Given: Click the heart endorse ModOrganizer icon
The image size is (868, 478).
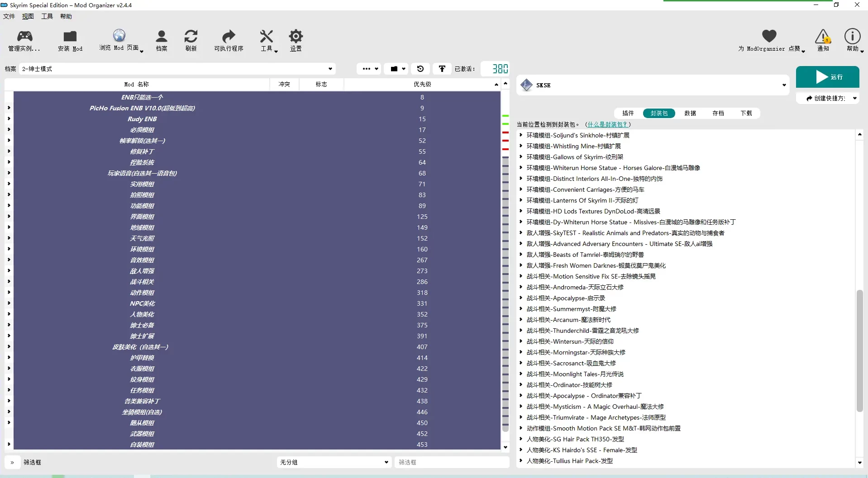Looking at the screenshot, I should click(x=769, y=36).
